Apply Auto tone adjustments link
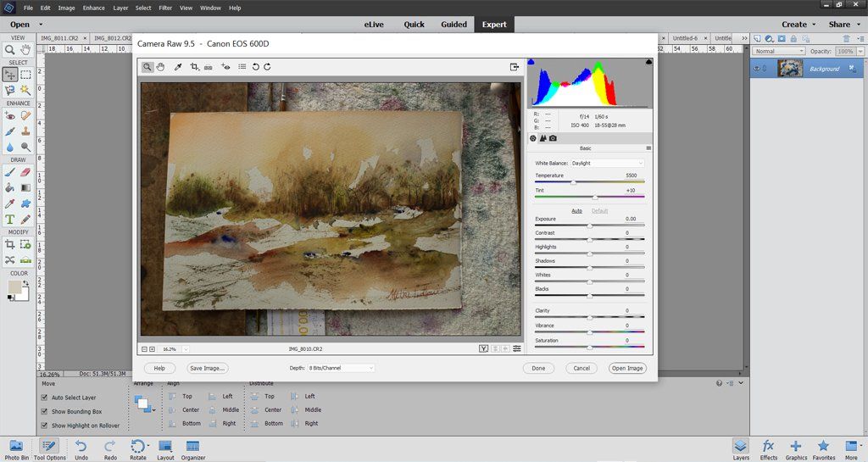Image resolution: width=868 pixels, height=462 pixels. 576,211
